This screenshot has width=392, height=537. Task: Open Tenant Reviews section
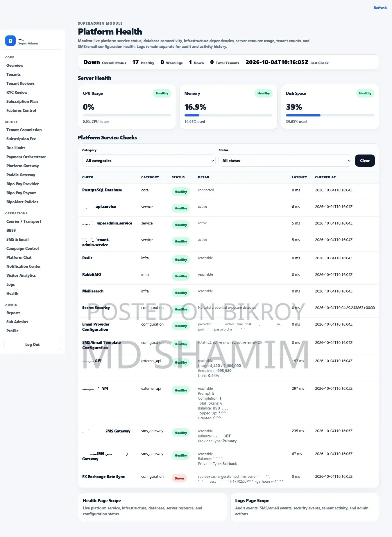[20, 84]
